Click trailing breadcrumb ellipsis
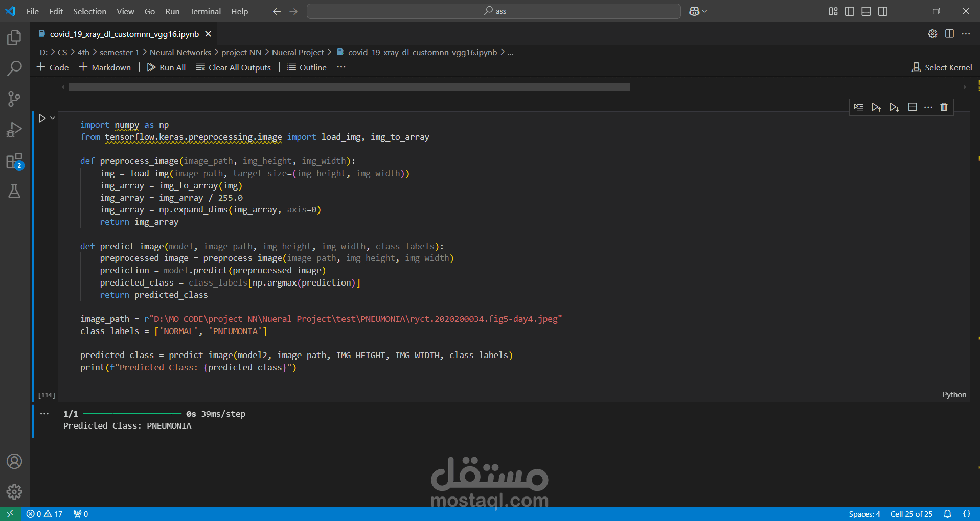This screenshot has height=521, width=980. click(510, 52)
